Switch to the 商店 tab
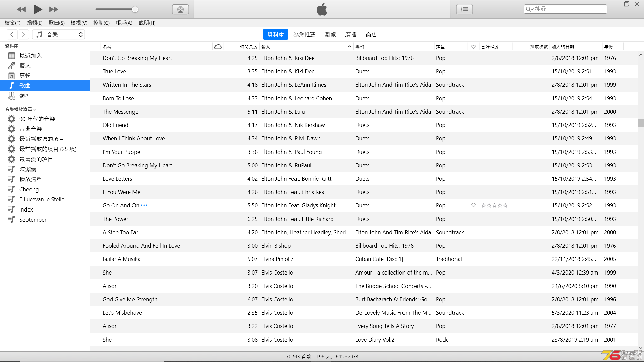This screenshot has width=644, height=362. [371, 34]
